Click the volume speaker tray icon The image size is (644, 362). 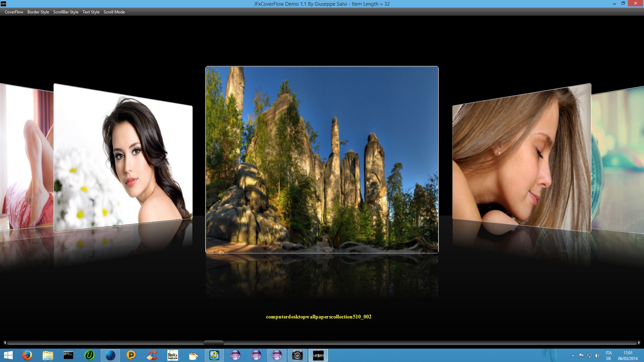(597, 356)
